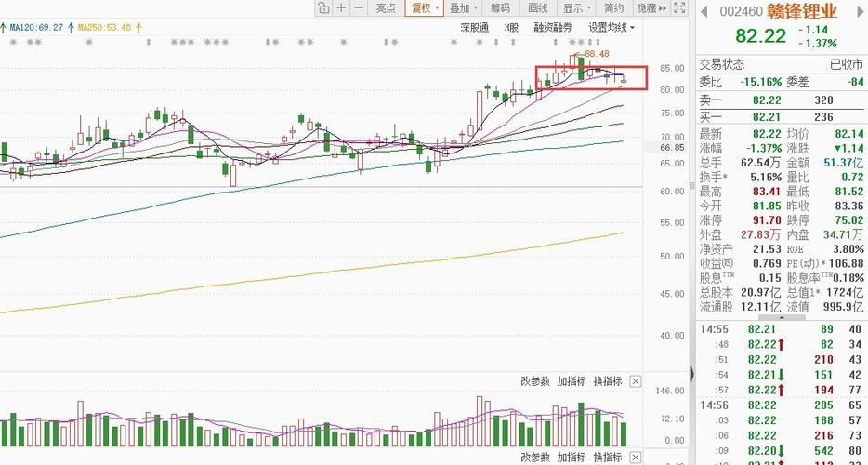The width and height of the screenshot is (868, 465).
Task: Expand the quote details triangle above tick list
Action: click(781, 317)
